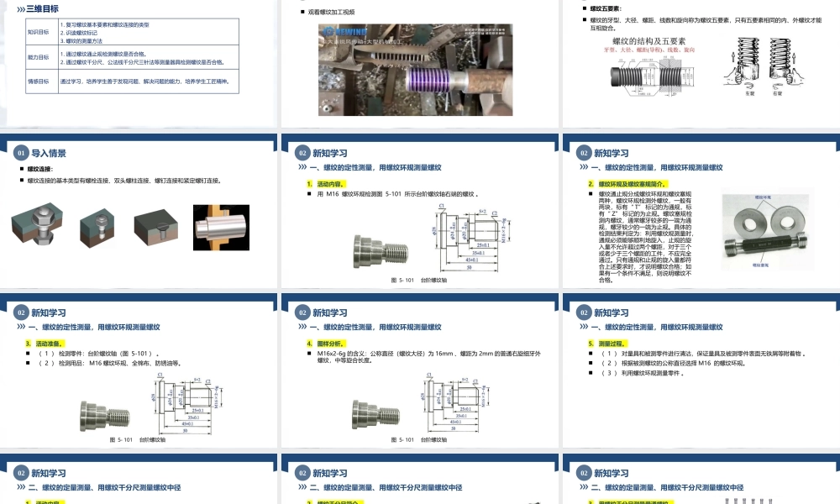The image size is (840, 504).
Task: Select the 螺纹的结构及五要素 thread diagram
Action: point(653,67)
